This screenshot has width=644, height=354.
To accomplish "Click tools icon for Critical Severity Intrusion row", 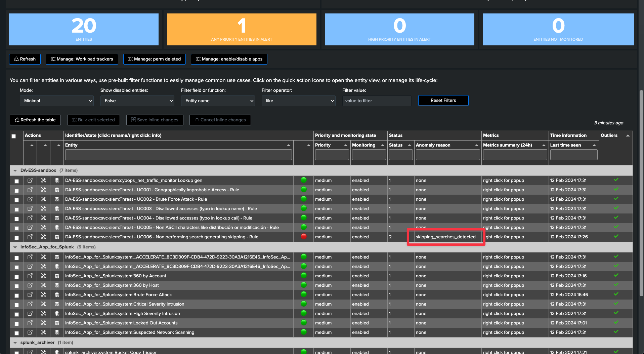I will (x=43, y=304).
